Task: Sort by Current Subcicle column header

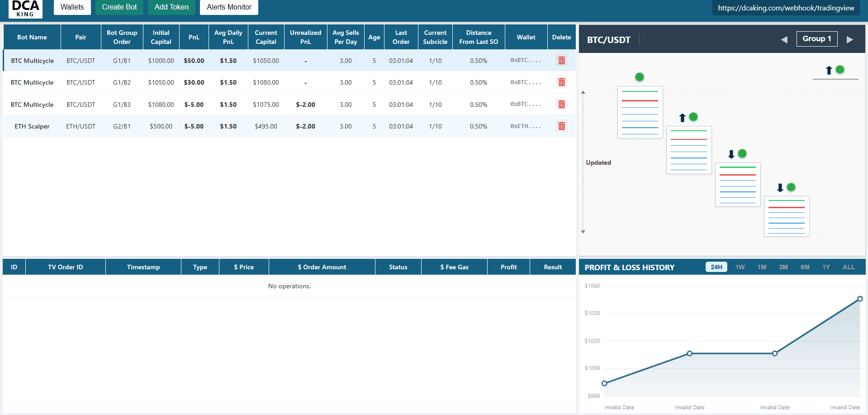Action: (x=435, y=37)
